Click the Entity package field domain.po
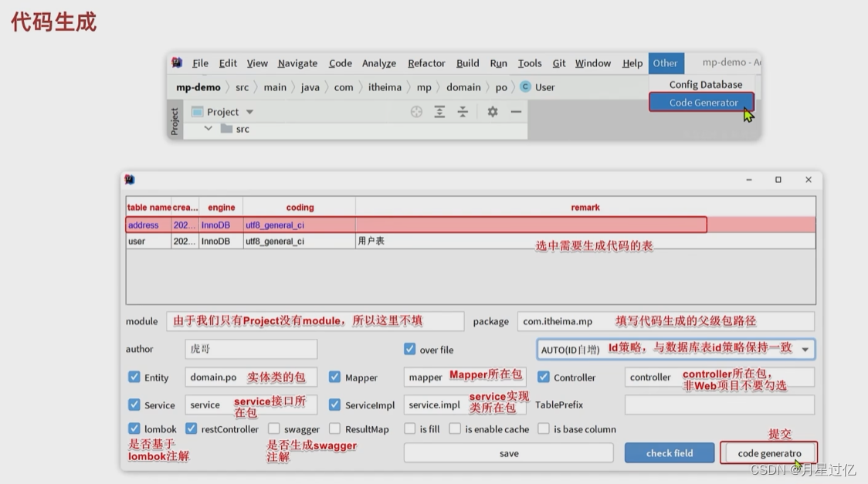868x484 pixels. 251,377
